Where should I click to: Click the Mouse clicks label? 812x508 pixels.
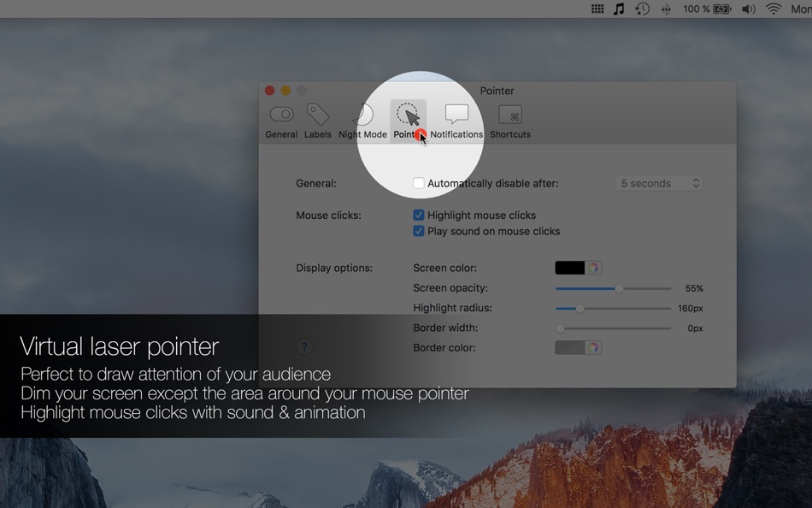pos(328,216)
